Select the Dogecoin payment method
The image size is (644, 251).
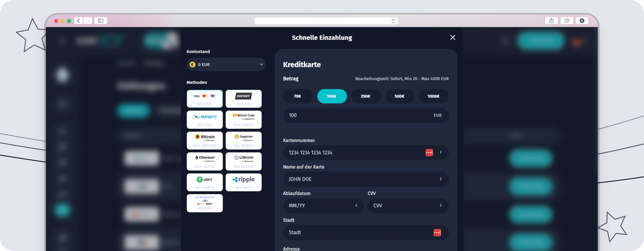pos(244,141)
